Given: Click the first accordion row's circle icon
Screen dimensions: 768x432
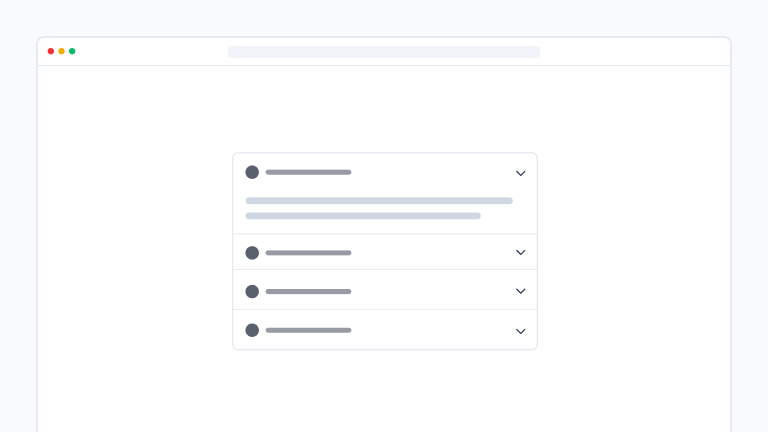Looking at the screenshot, I should tap(252, 172).
